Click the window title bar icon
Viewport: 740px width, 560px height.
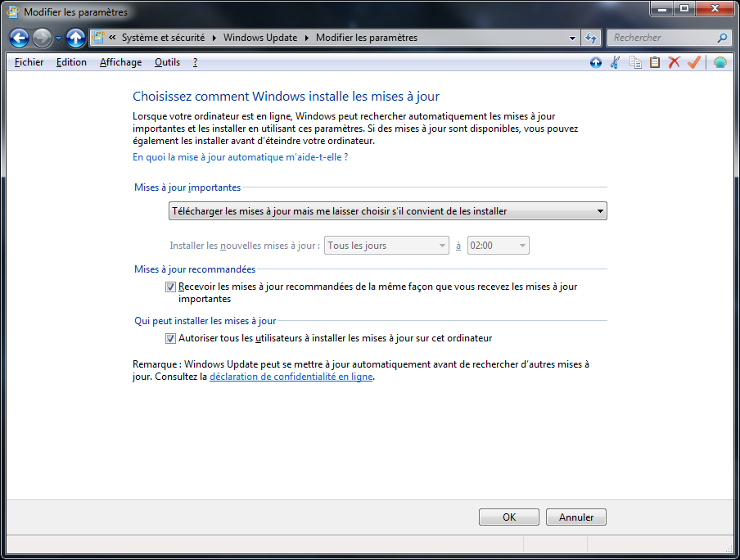click(13, 11)
